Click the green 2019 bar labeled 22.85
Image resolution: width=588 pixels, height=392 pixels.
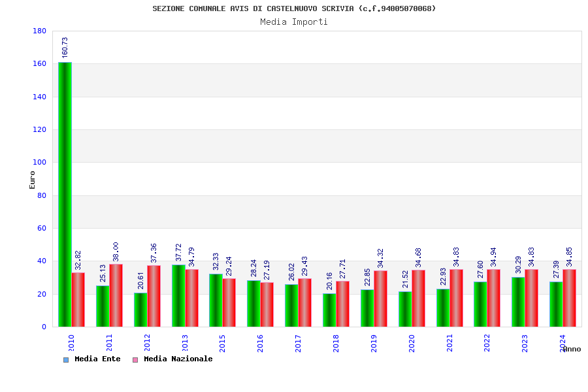click(367, 308)
